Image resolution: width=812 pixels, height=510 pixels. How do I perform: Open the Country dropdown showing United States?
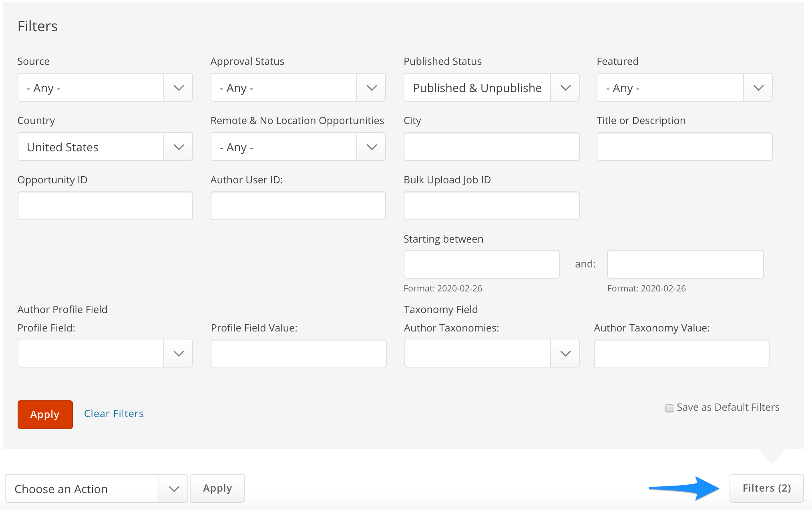(105, 147)
